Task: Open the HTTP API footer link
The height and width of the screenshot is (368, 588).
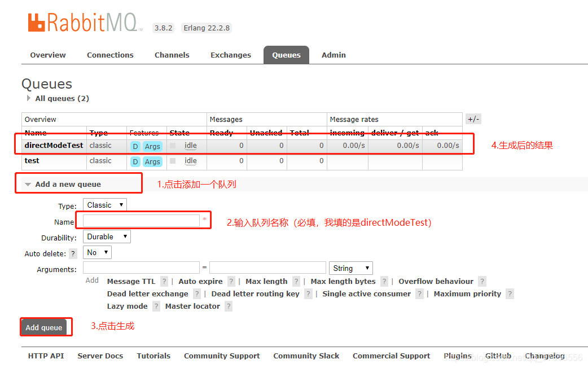Action: click(x=46, y=356)
